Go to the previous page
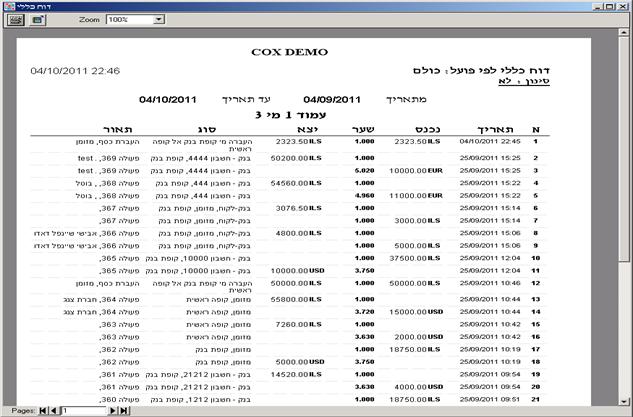This screenshot has height=417, width=633. click(53, 410)
